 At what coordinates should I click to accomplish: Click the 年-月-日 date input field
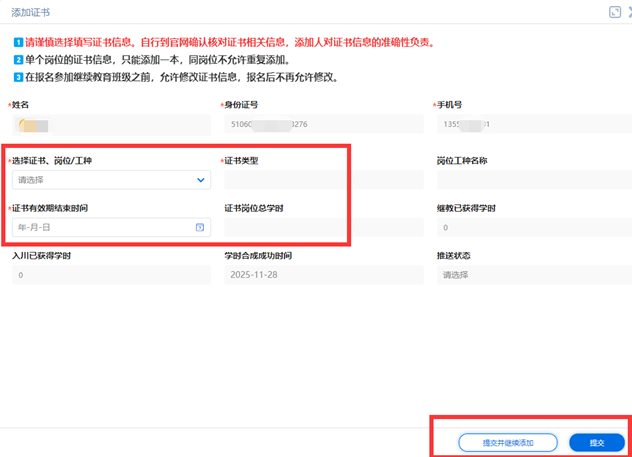pyautogui.click(x=100, y=228)
